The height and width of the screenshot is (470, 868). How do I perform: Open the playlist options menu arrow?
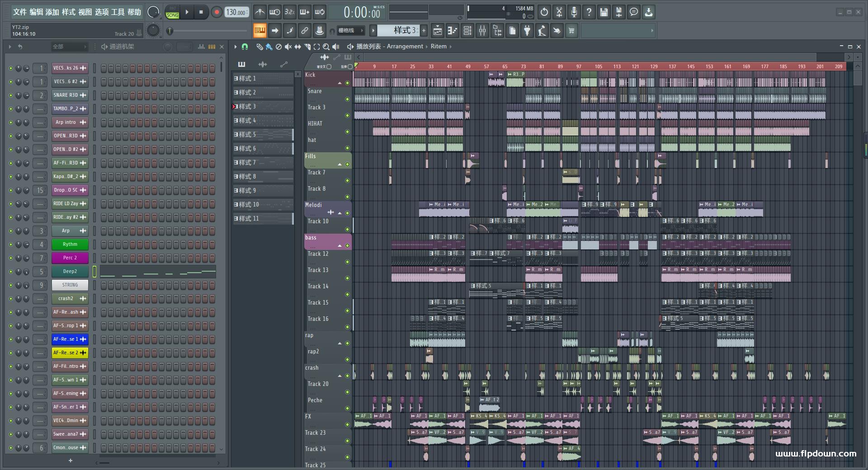coord(235,47)
